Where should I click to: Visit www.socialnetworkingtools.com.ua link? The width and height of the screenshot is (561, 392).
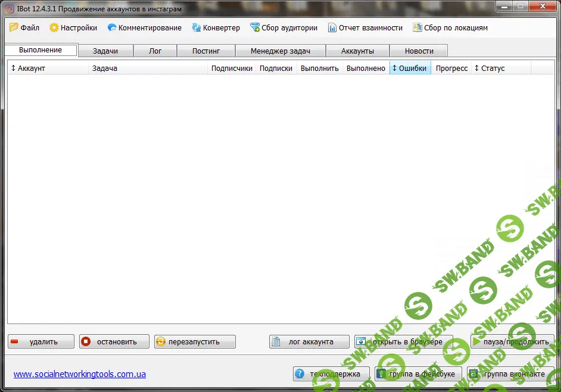click(x=79, y=374)
